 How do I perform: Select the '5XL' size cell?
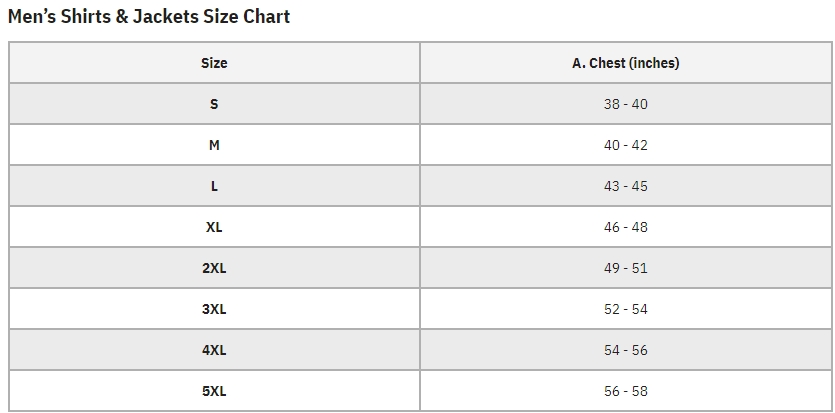click(x=214, y=391)
